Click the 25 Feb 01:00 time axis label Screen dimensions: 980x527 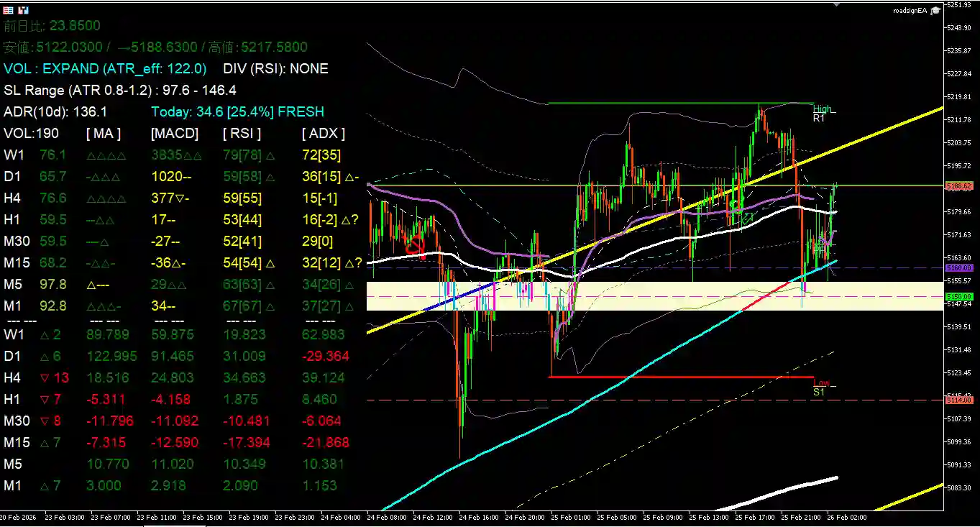pos(570,517)
